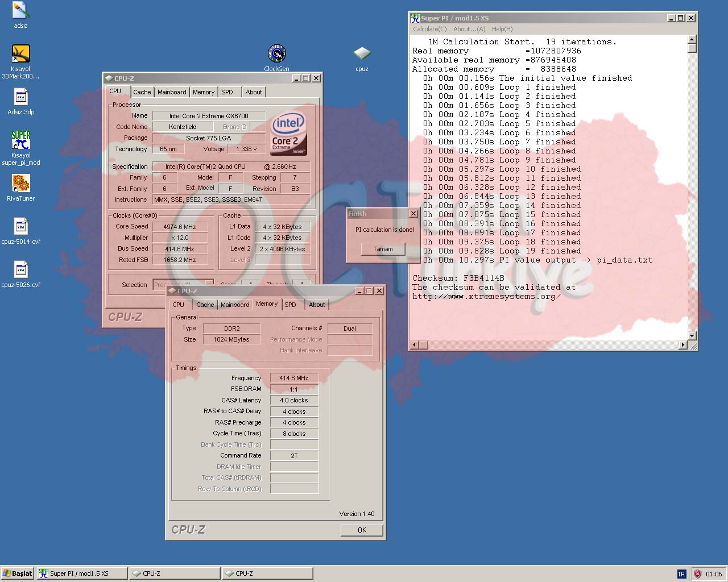Open the About...(A) menu in Super PI
The height and width of the screenshot is (582, 728).
469,29
